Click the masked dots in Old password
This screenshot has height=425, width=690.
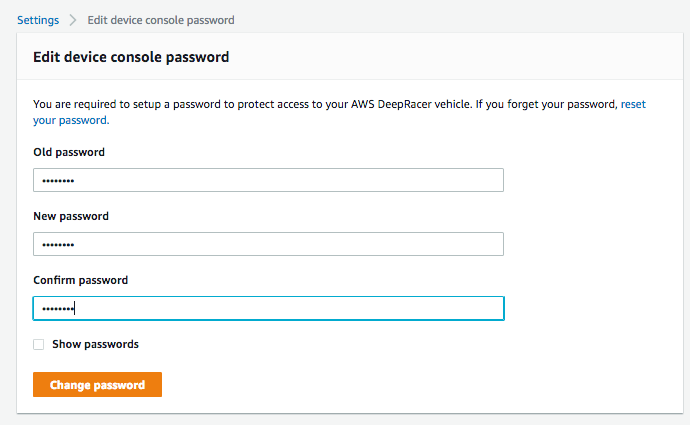click(56, 181)
